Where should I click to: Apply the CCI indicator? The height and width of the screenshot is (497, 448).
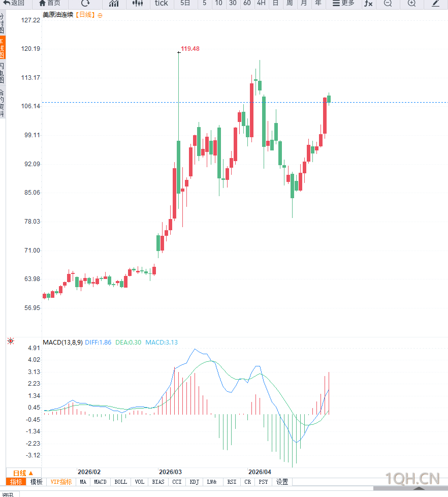click(x=177, y=482)
